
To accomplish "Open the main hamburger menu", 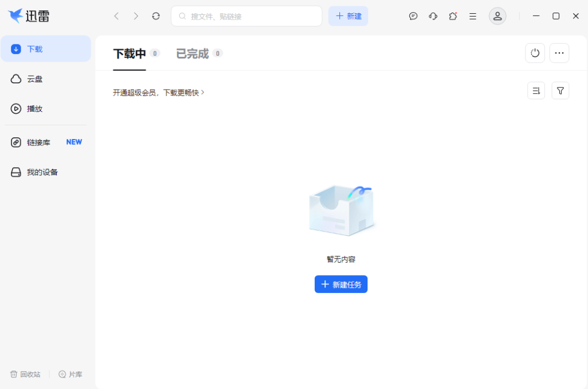I will point(473,16).
